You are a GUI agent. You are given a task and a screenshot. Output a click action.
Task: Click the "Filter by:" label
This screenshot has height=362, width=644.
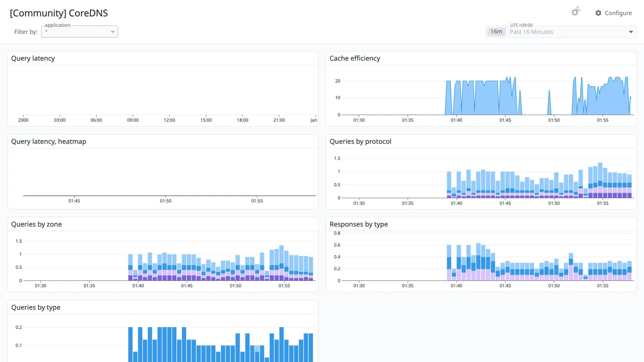[x=26, y=32]
